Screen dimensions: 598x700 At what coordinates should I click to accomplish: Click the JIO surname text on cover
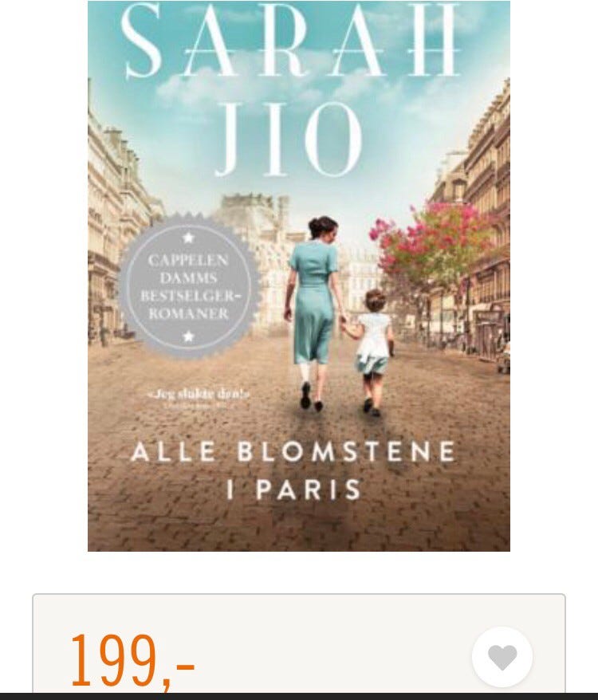[289, 140]
